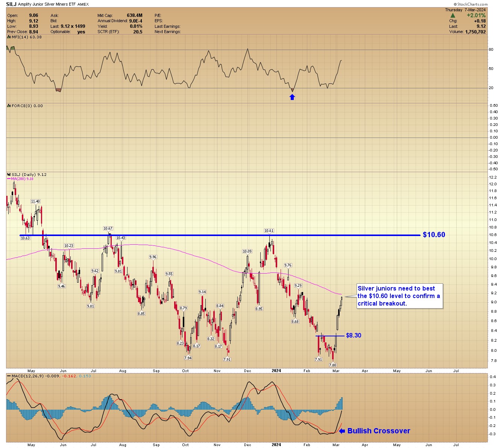Click the 8.85 price low label
504x448 pixels.
point(141,313)
